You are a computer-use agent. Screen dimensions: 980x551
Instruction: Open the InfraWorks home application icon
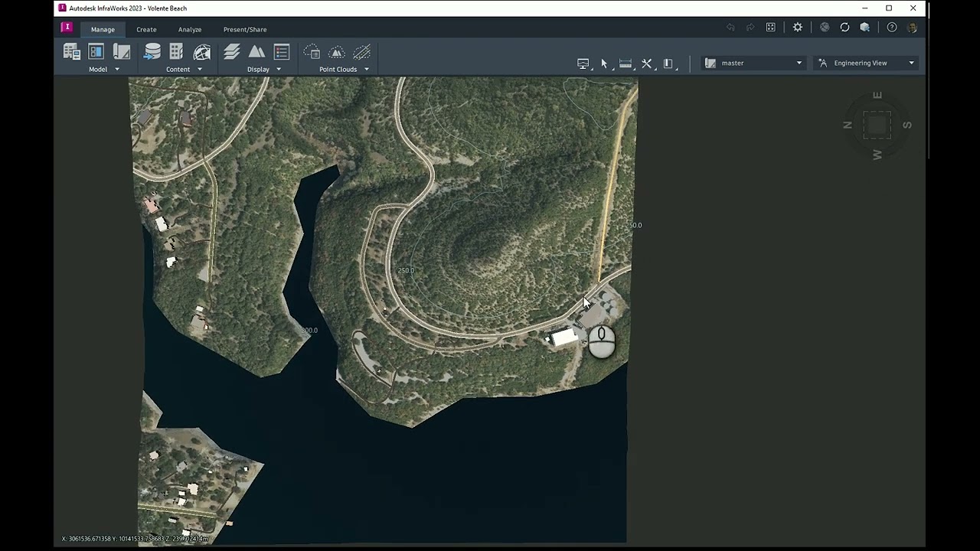67,28
